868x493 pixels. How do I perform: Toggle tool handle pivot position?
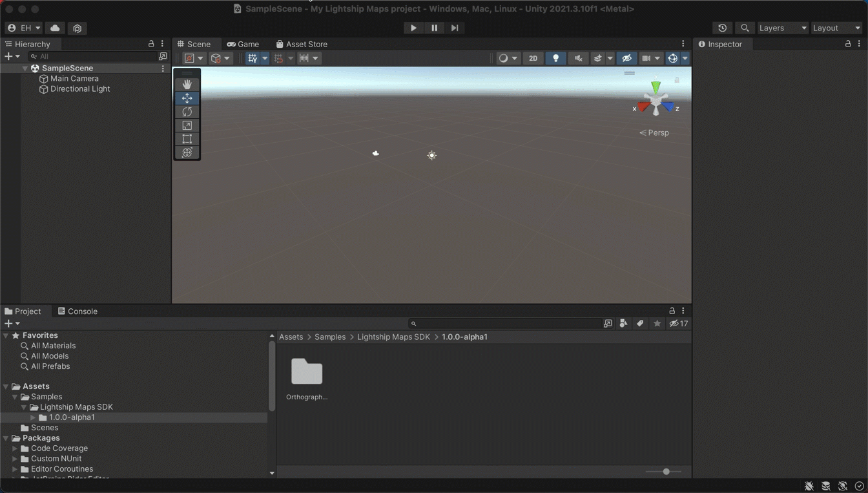coord(194,58)
